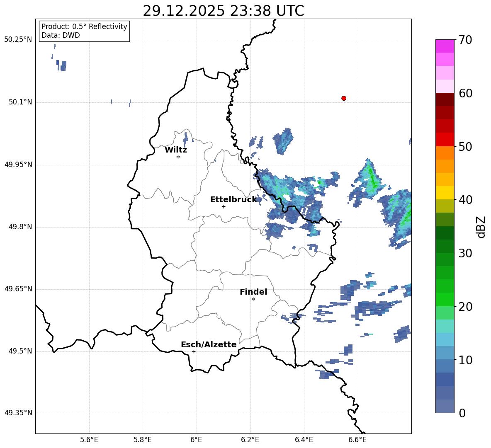
Task: Click the 49.8°N latitude label
Action: click(x=20, y=227)
